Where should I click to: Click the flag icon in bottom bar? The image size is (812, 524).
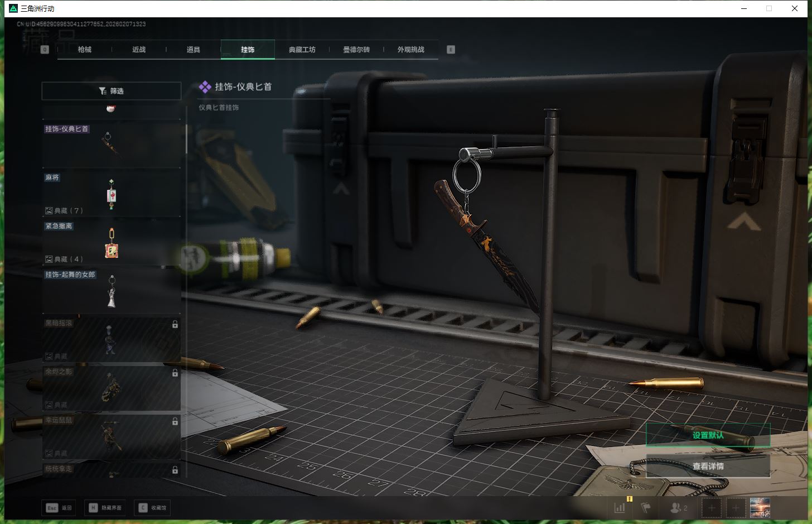tap(646, 508)
